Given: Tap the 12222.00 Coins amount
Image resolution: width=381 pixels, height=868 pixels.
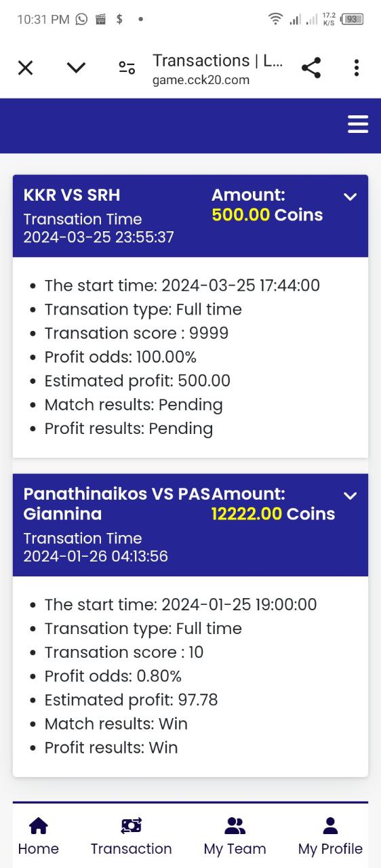Looking at the screenshot, I should tap(273, 514).
